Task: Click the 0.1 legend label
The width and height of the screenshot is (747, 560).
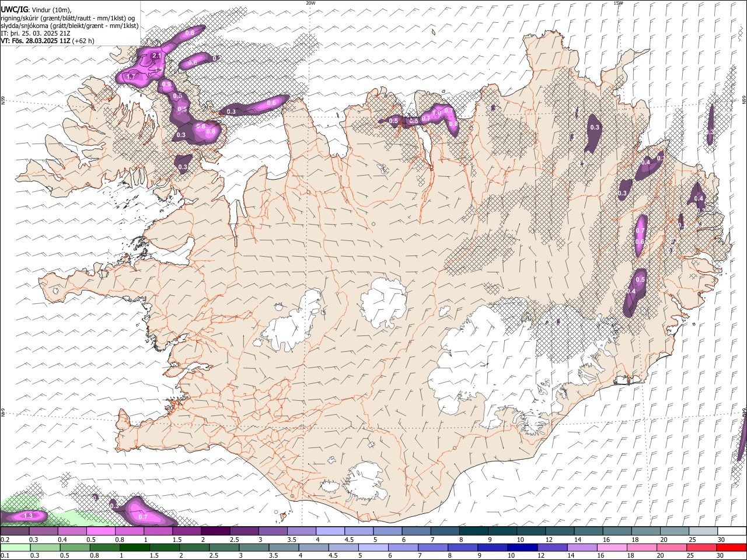Action: click(5, 556)
